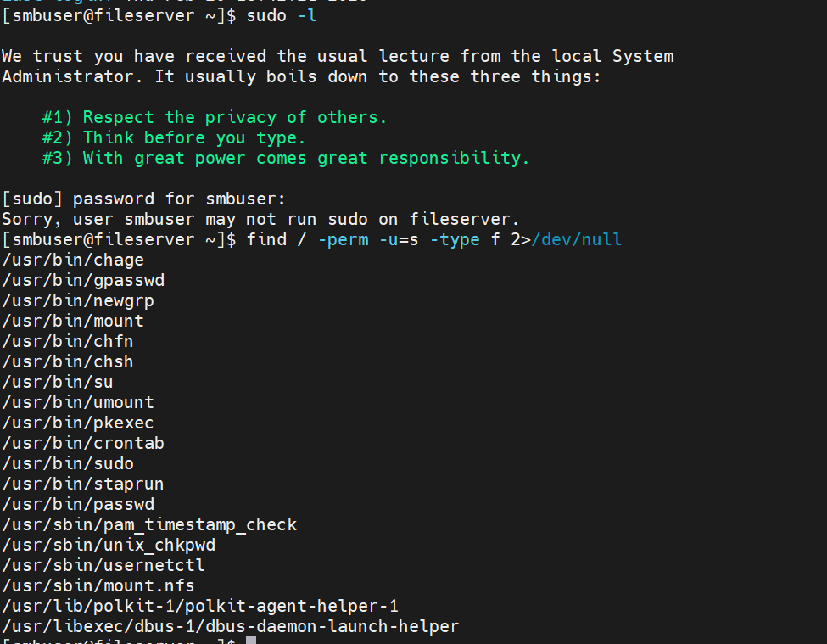Click the "Sorry, user smbuser" error line
827x644 pixels.
click(260, 219)
